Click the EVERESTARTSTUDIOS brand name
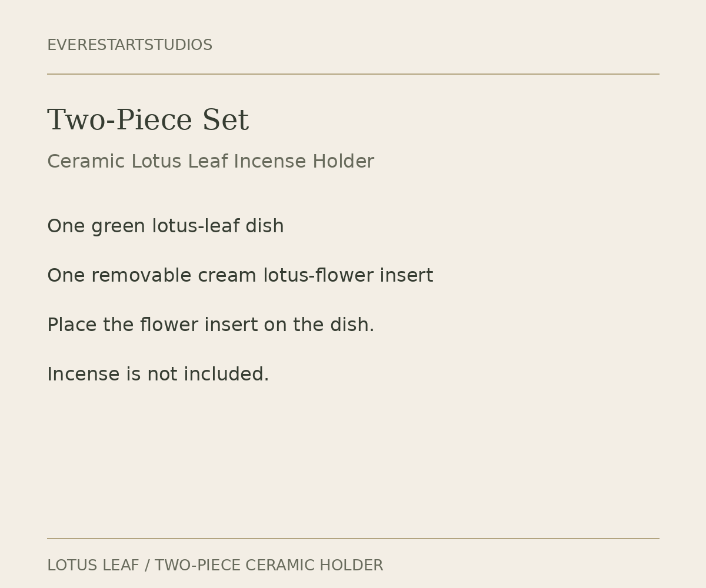706x588 pixels. 129,45
